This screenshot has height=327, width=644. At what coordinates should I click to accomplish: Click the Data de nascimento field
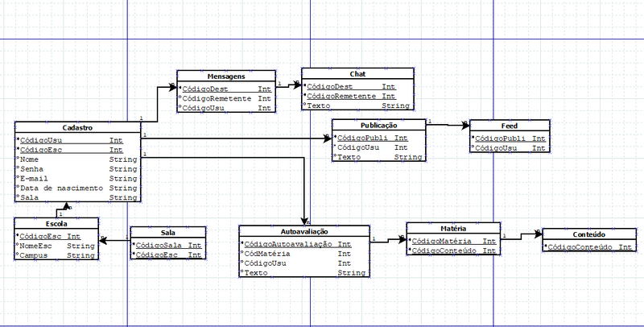61,188
